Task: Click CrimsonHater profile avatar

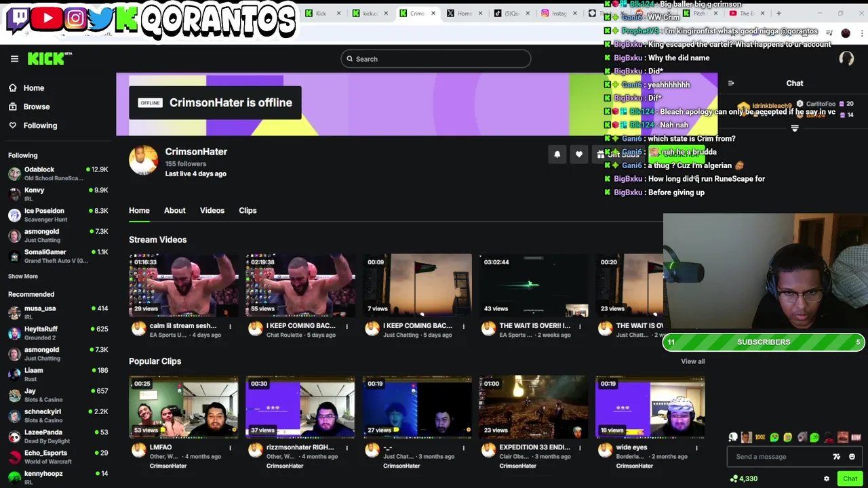Action: (x=143, y=161)
